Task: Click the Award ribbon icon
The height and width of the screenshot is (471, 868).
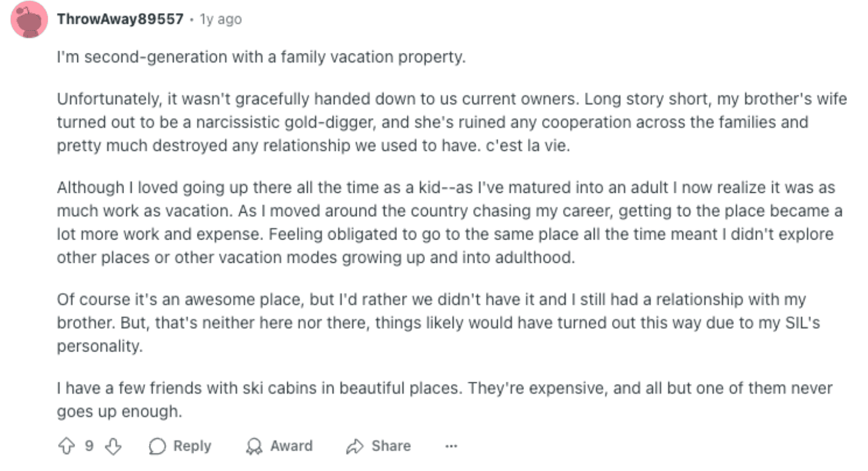Action: [254, 447]
